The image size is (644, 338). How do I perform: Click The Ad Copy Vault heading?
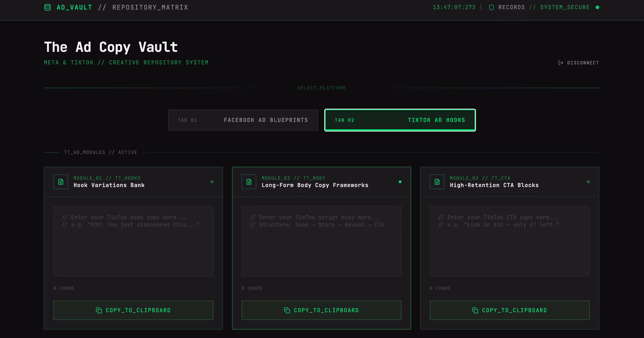111,47
